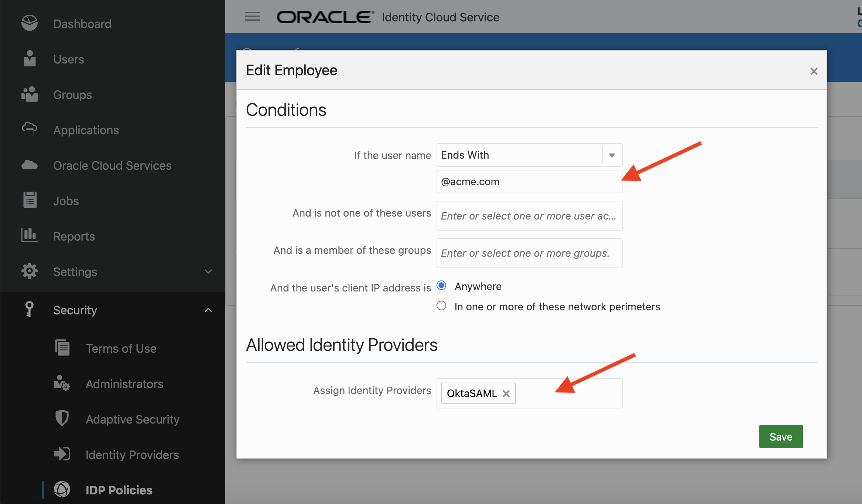Save the Edit Employee rule
Screen dimensions: 862x504
(781, 436)
